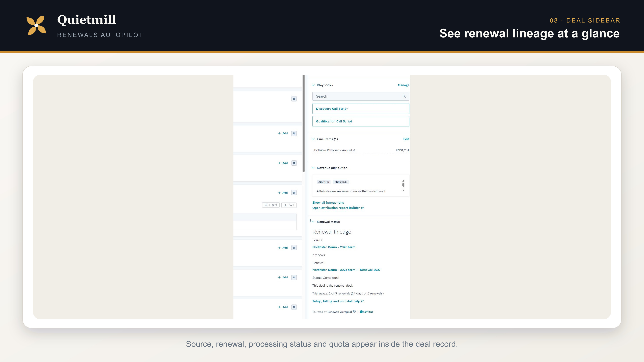Open Renewals Autopilot Settings
644x362 pixels.
[366, 312]
